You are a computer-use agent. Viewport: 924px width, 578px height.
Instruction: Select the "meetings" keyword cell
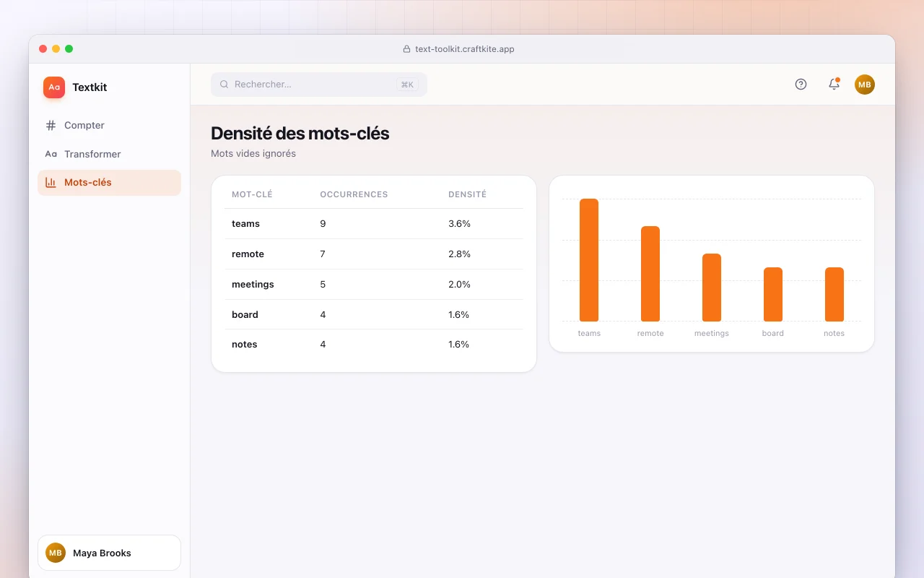[253, 285]
